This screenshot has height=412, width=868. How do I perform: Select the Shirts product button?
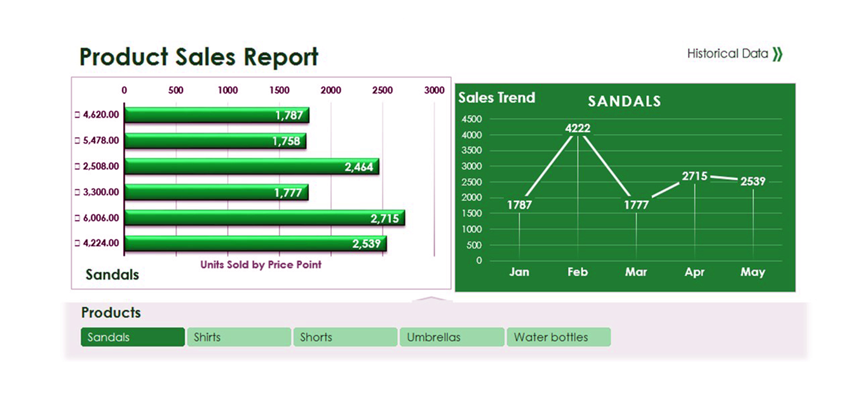point(239,337)
